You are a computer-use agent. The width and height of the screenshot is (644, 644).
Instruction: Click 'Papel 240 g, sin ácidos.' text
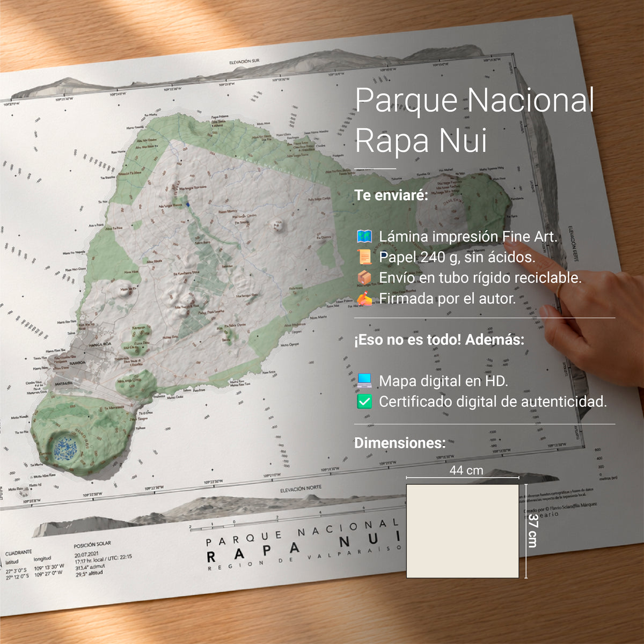(457, 257)
